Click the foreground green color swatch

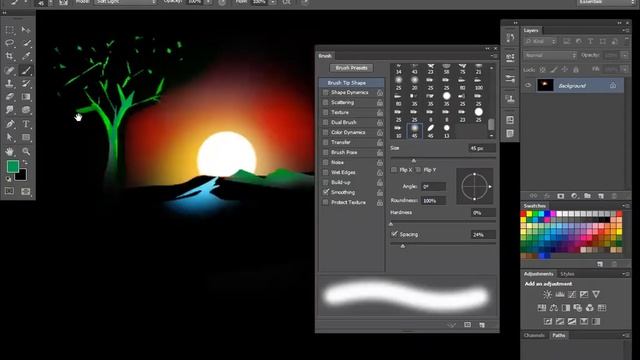click(13, 167)
